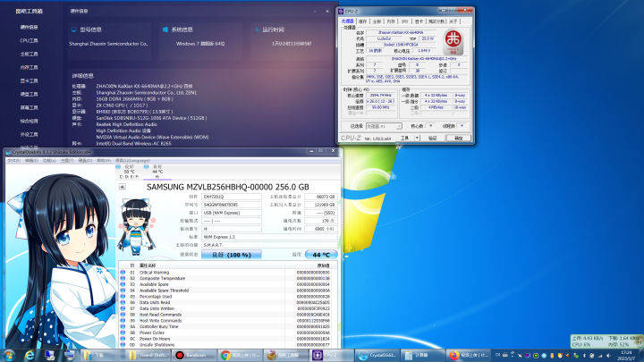Click the 硬件信息 sidebar entry in toolbox
644x362 pixels.
30,27
